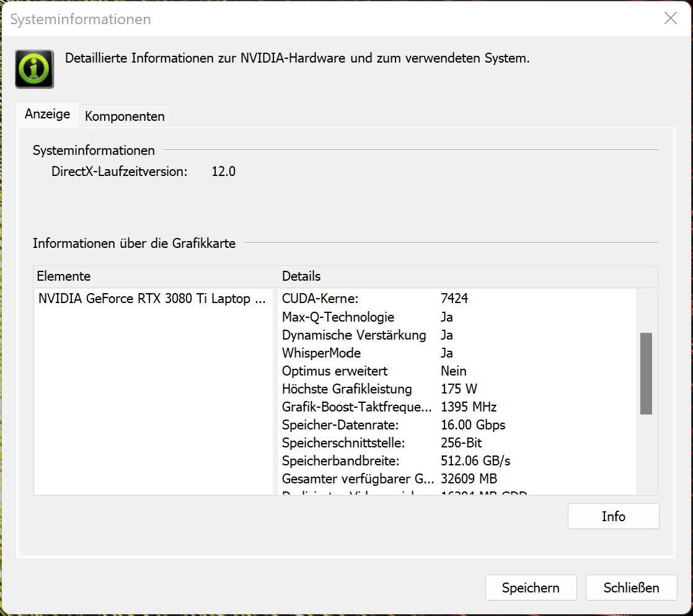The image size is (693, 616).
Task: Select the Grafik-Boost-Taktfrequenz row
Action: click(x=457, y=407)
